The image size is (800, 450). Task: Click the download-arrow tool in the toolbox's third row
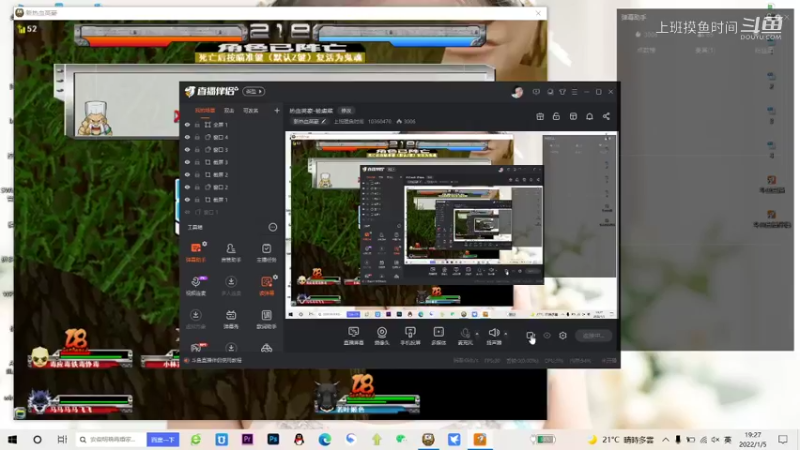(x=195, y=318)
